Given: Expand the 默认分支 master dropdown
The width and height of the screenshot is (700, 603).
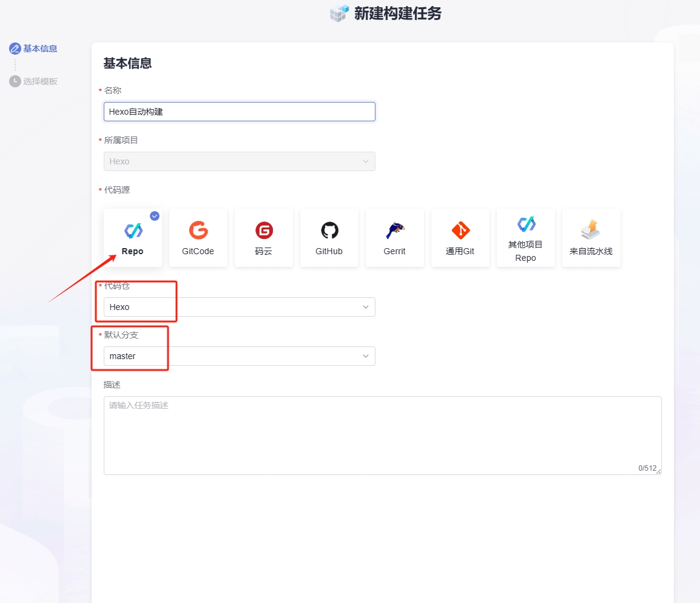Looking at the screenshot, I should 239,356.
